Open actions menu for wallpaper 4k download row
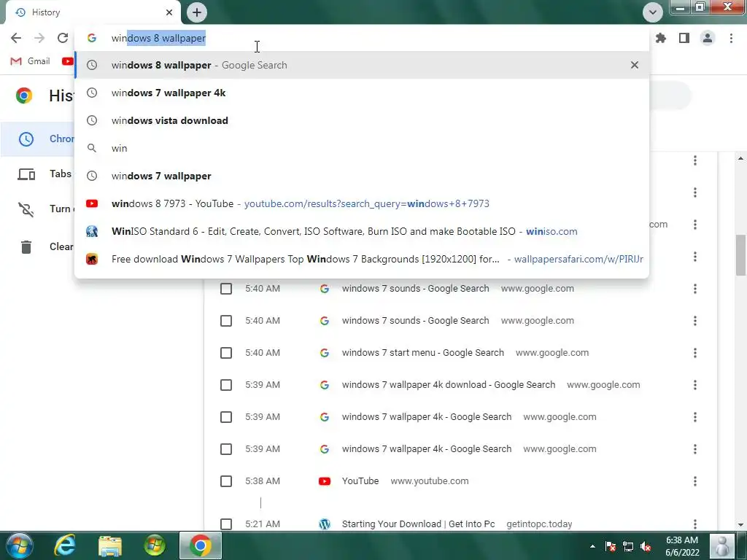 [695, 385]
